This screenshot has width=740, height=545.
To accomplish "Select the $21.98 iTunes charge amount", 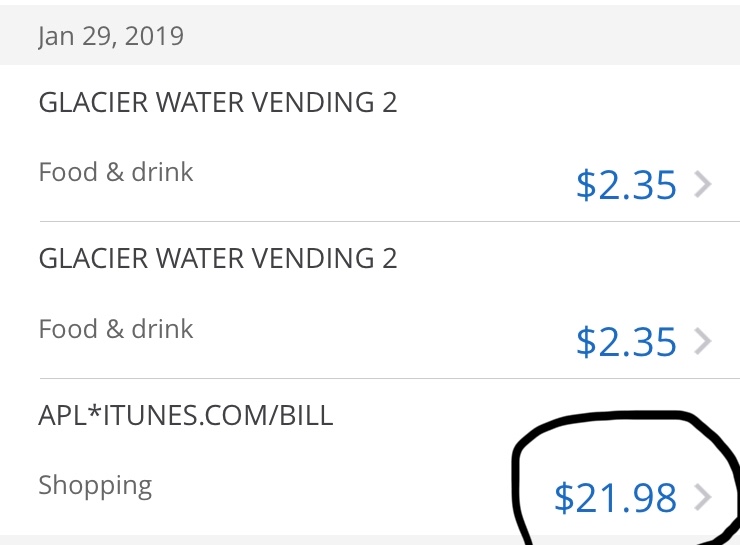I will point(615,498).
